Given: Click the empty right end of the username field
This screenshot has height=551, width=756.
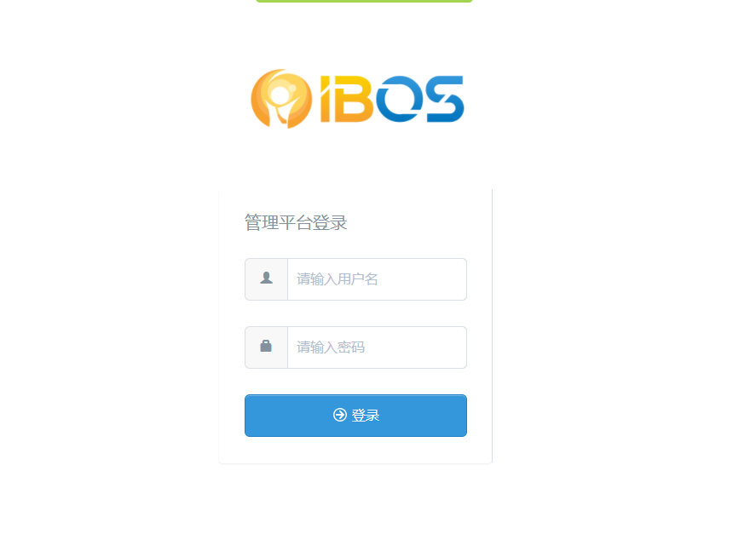Looking at the screenshot, I should 434,279.
